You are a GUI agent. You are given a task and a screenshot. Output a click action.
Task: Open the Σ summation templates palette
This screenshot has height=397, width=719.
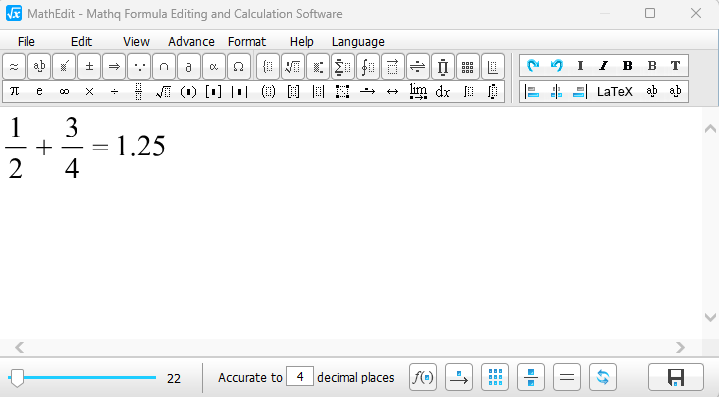343,66
